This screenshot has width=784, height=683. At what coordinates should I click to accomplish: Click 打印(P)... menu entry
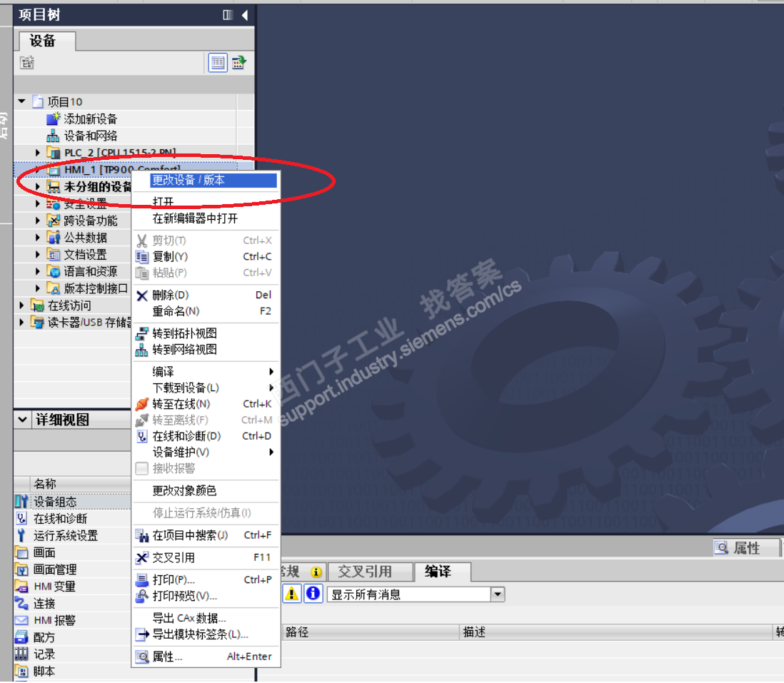click(174, 580)
